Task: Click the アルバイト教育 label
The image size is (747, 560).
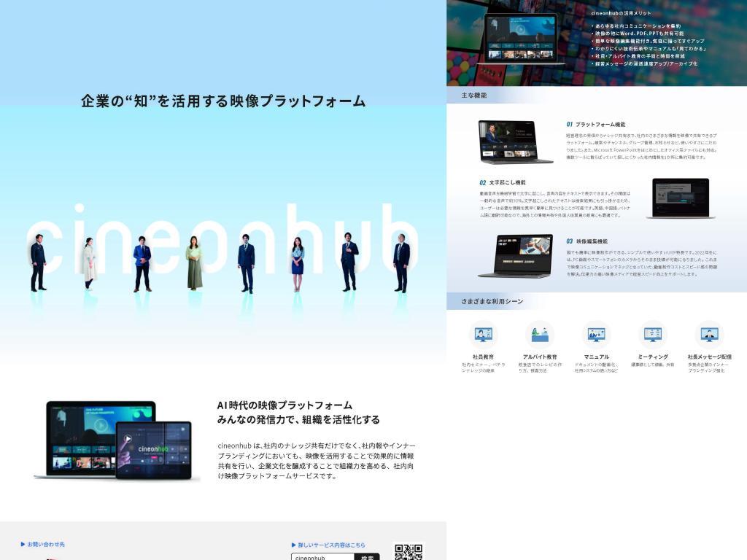Action: tap(540, 357)
